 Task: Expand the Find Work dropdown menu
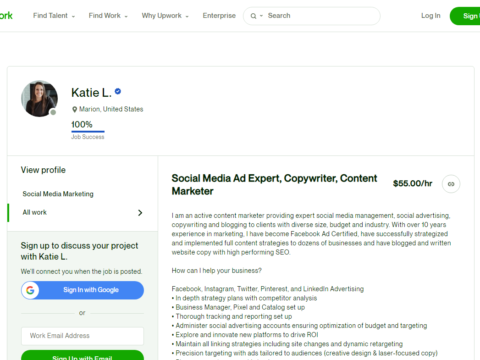[108, 16]
